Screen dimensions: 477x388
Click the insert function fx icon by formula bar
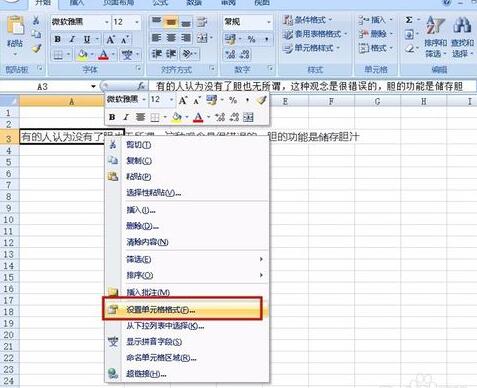coord(141,86)
